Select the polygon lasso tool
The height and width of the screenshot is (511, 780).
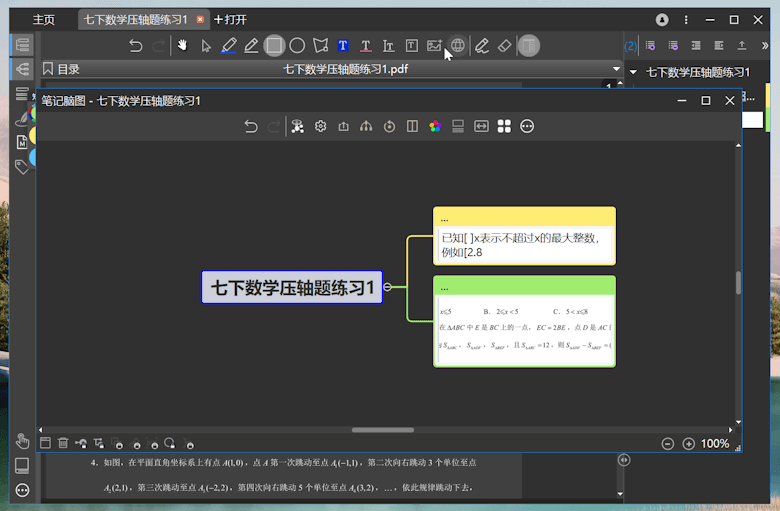(x=320, y=46)
